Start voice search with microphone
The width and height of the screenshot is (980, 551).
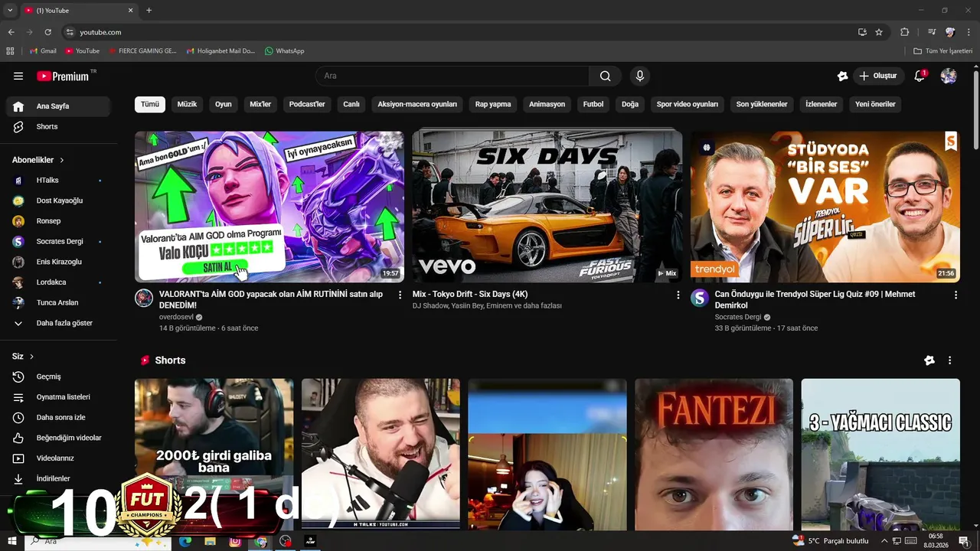(x=640, y=76)
